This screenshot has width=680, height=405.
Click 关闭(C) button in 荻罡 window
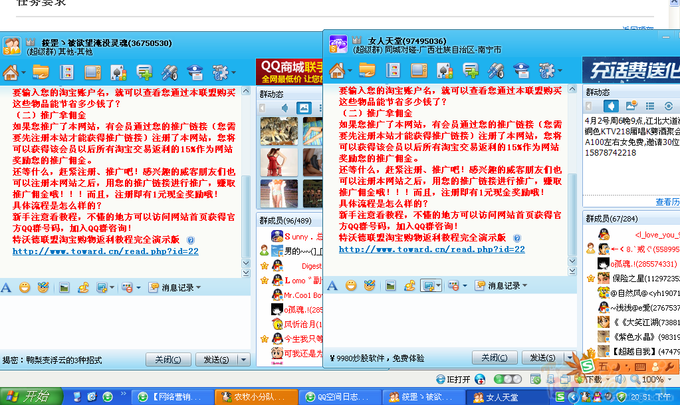tap(168, 359)
